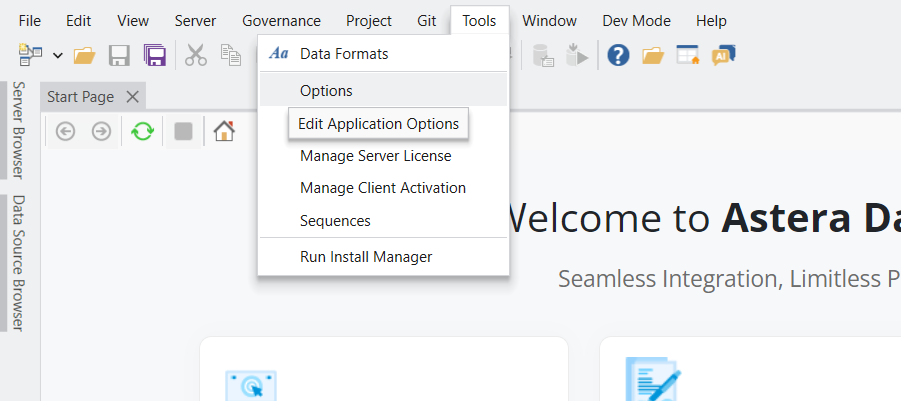Click Run Install Manager menu item
Image resolution: width=901 pixels, height=401 pixels.
(x=366, y=257)
